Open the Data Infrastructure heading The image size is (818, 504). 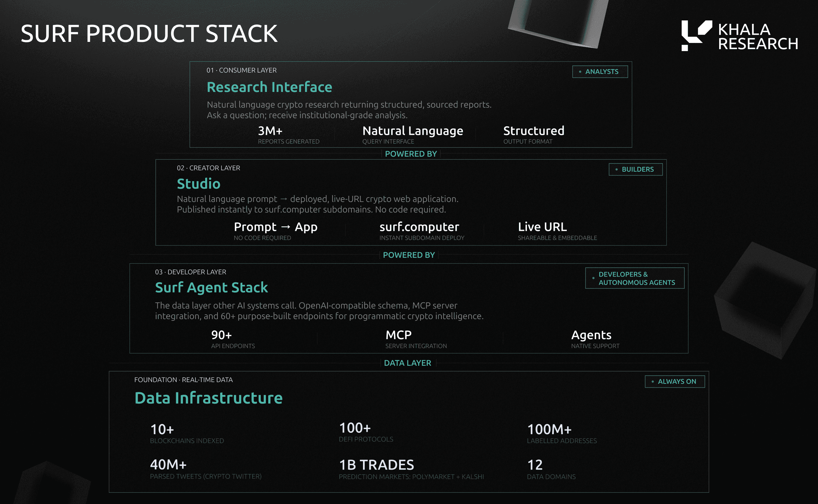coord(208,398)
